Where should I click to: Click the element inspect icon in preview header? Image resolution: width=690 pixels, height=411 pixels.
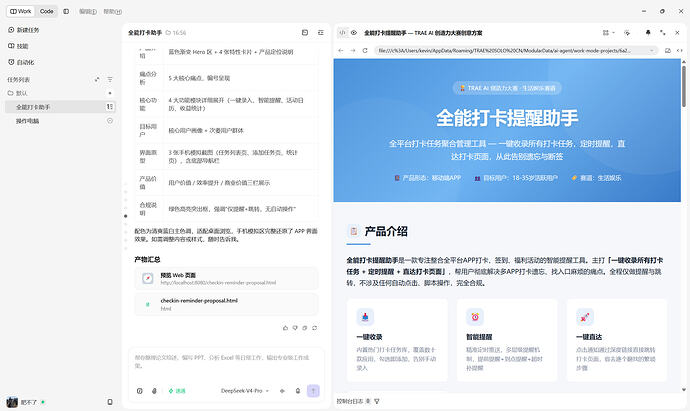tap(627, 33)
